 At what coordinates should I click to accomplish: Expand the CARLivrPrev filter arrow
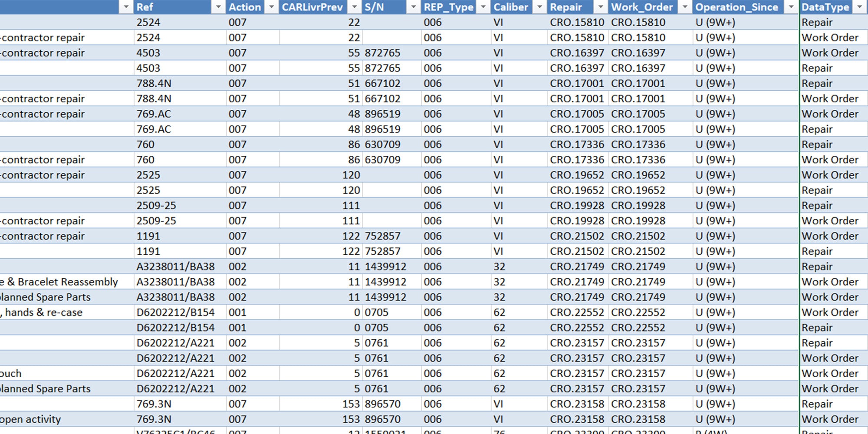point(355,7)
